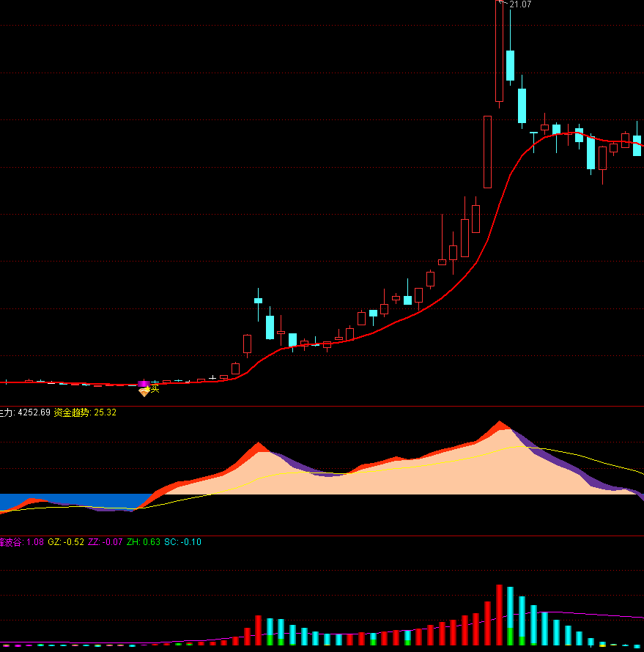The width and height of the screenshot is (644, 652).
Task: Click the 21.07 peak price label
Action: pos(519,4)
